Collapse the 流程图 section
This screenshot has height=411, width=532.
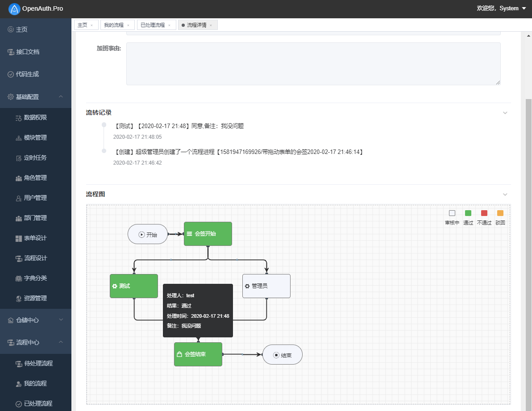pos(505,195)
